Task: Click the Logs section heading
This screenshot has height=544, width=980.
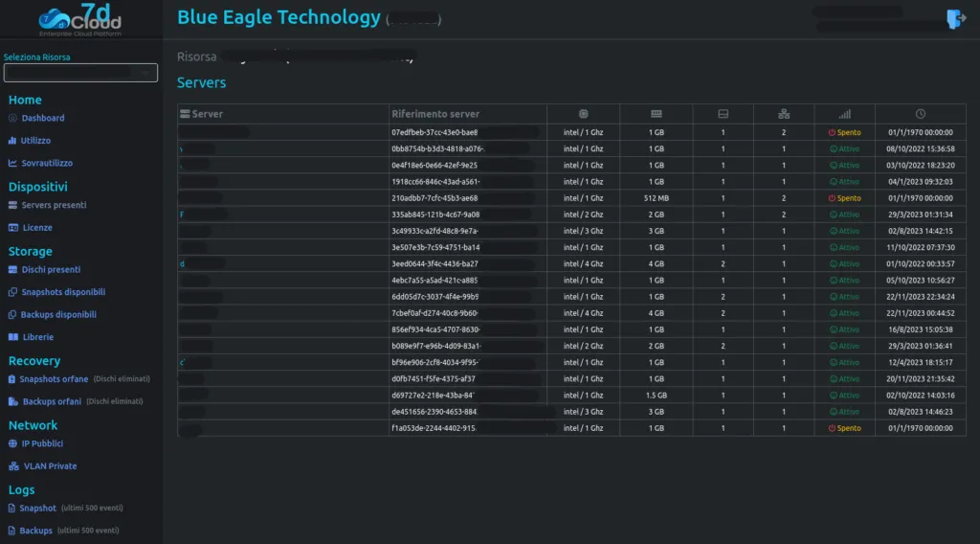Action: coord(21,489)
